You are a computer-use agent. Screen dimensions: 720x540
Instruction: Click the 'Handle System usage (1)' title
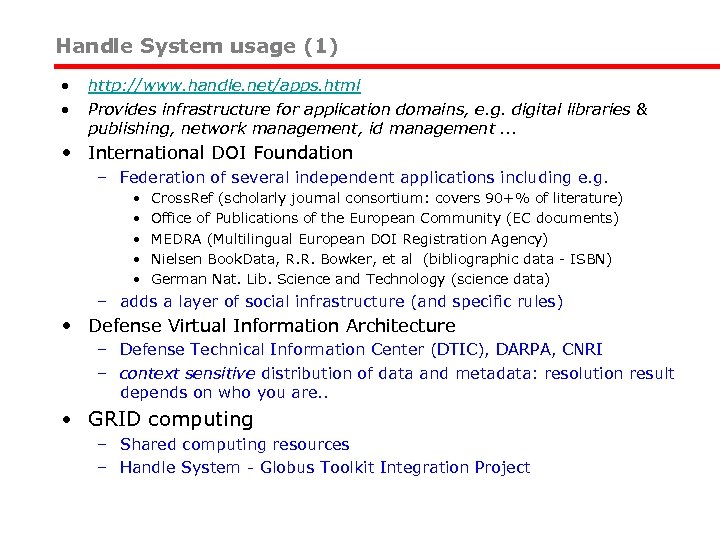pos(197,46)
